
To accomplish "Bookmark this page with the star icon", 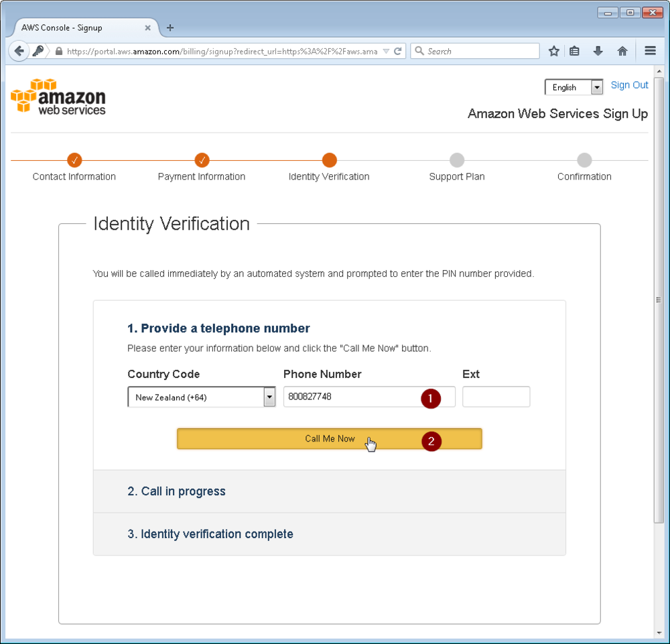I will (554, 52).
